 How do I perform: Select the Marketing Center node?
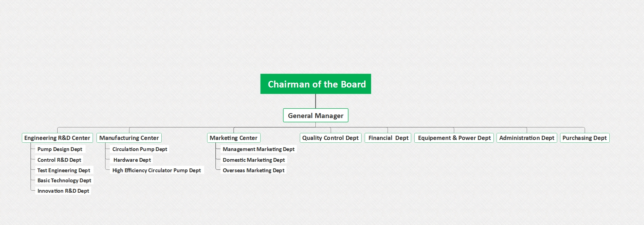(234, 138)
